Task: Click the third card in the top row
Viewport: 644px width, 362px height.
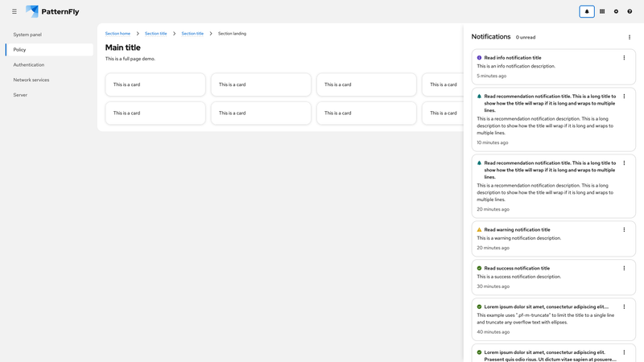Action: [366, 84]
